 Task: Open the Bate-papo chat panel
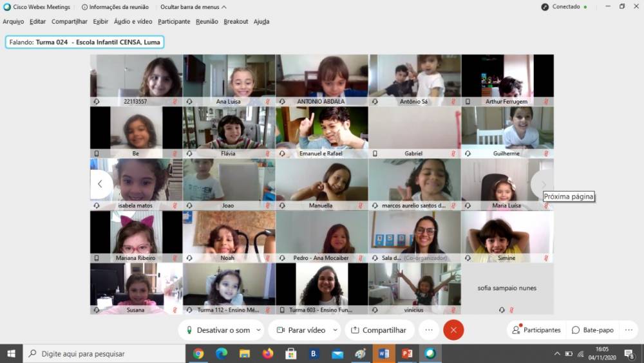coord(592,330)
